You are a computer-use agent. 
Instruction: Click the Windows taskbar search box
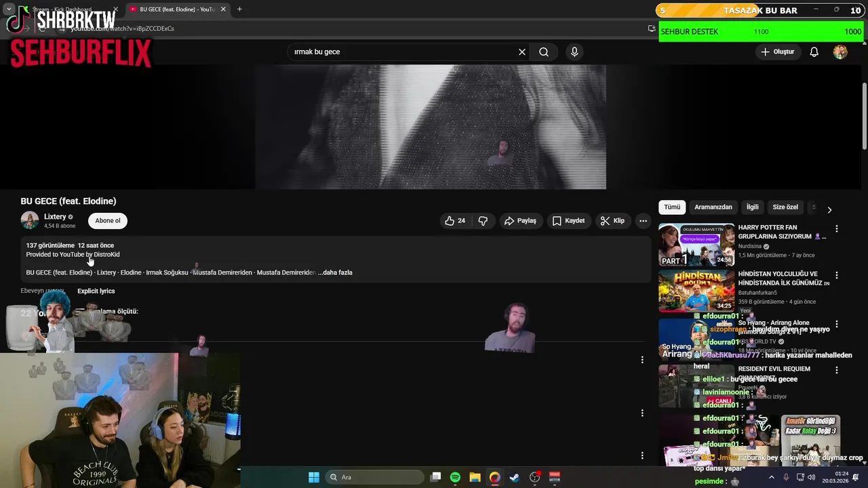pyautogui.click(x=376, y=477)
